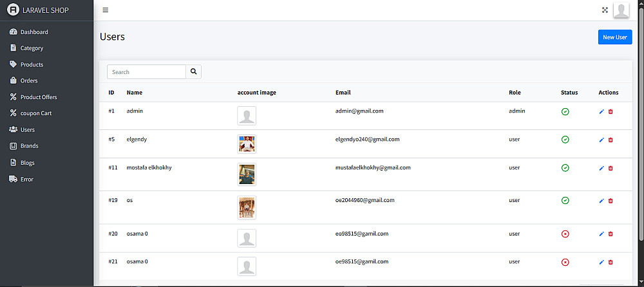This screenshot has width=644, height=287.
Task: Open user ID #5 link
Action: 111,139
